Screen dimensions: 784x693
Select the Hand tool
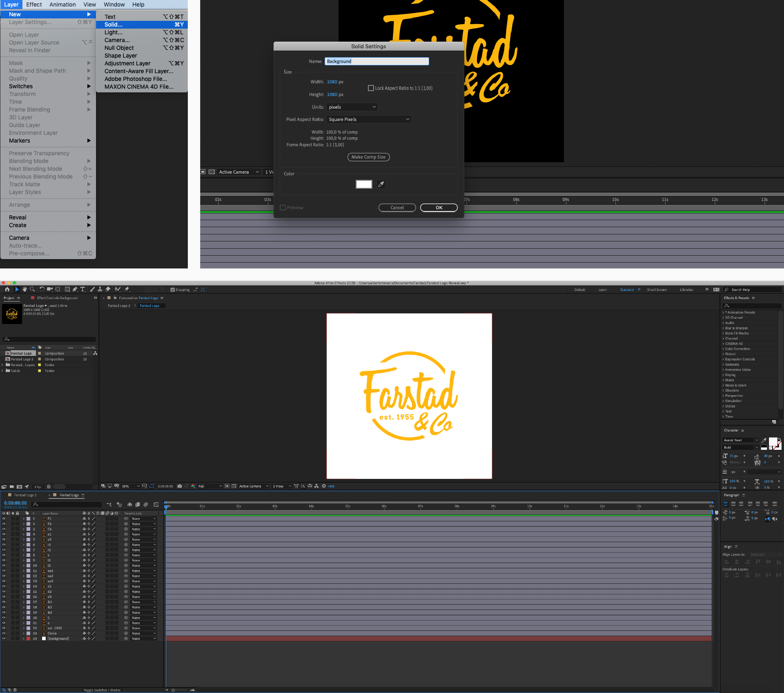click(24, 289)
